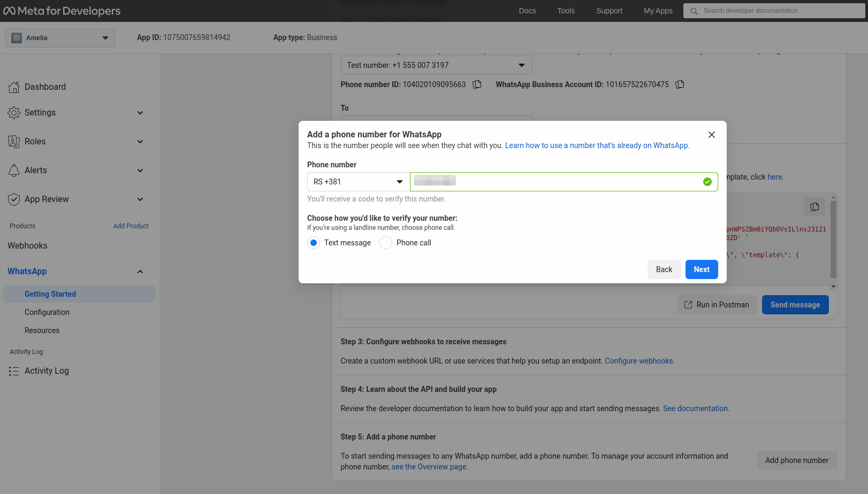Select the Phone call radio option

point(386,243)
